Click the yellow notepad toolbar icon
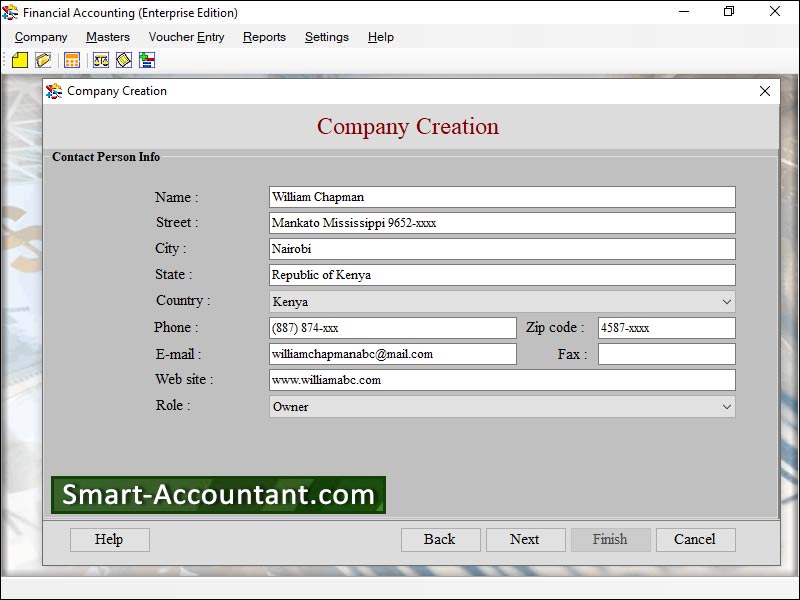This screenshot has height=600, width=800. pyautogui.click(x=124, y=61)
